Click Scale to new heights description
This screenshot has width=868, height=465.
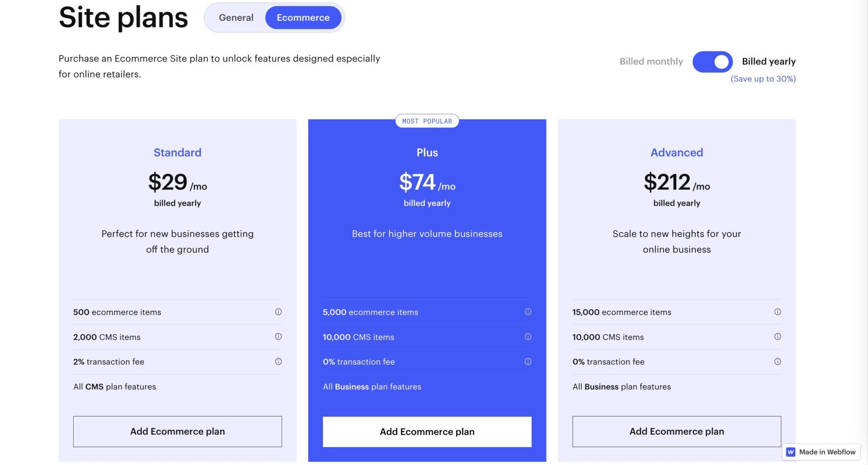677,242
